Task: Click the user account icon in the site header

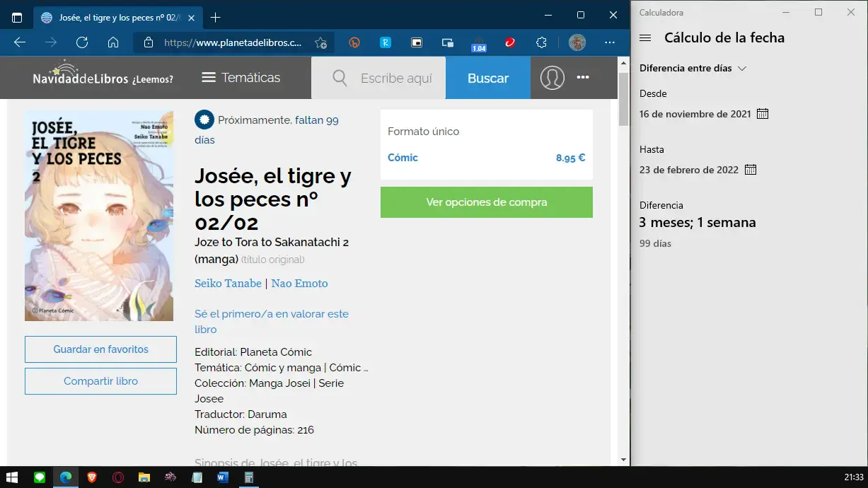Action: click(552, 78)
